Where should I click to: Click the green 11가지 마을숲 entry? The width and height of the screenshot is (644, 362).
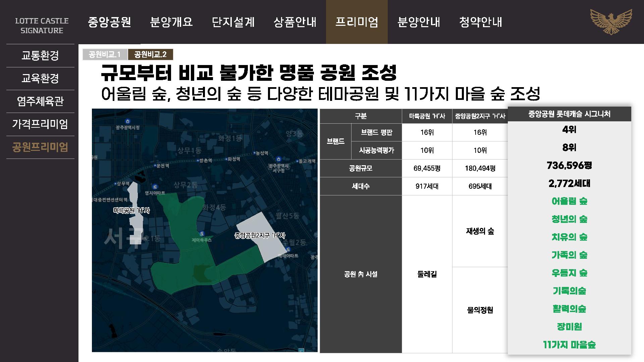coord(570,345)
